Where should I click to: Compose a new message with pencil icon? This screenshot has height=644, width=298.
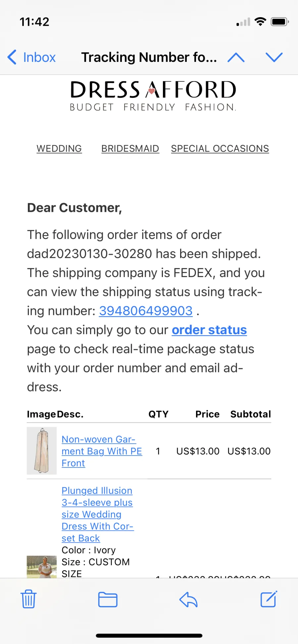pyautogui.click(x=269, y=599)
